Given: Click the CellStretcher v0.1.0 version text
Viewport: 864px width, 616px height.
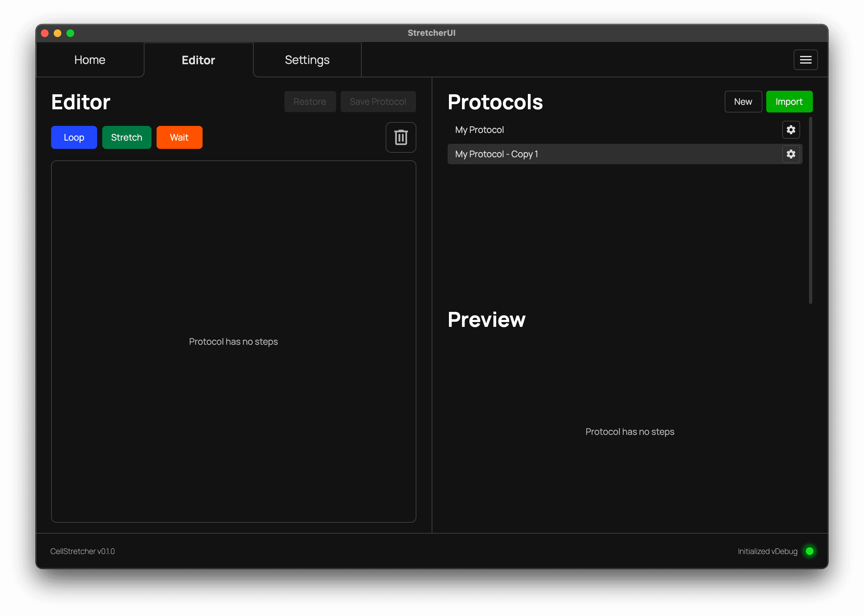Looking at the screenshot, I should point(82,551).
